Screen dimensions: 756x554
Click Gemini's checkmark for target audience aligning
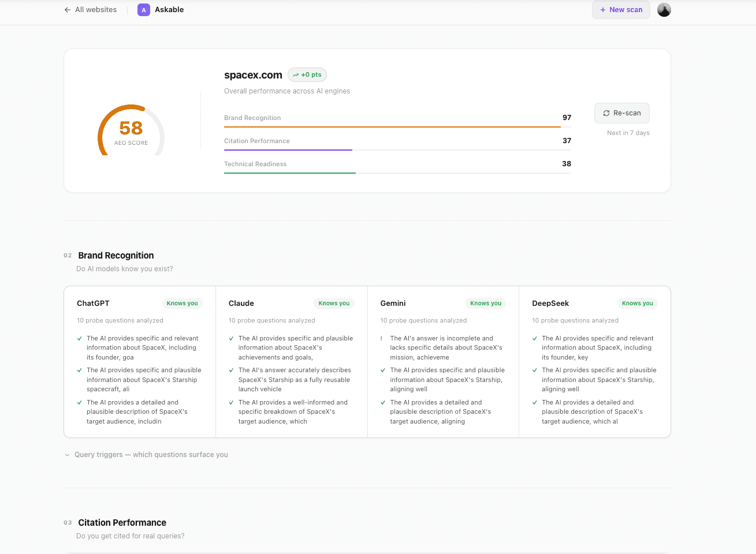click(x=383, y=403)
